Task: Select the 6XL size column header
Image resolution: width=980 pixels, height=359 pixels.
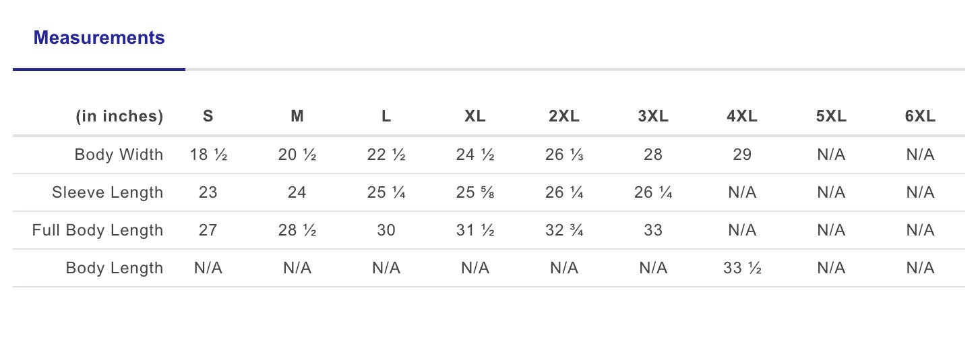Action: pyautogui.click(x=920, y=116)
